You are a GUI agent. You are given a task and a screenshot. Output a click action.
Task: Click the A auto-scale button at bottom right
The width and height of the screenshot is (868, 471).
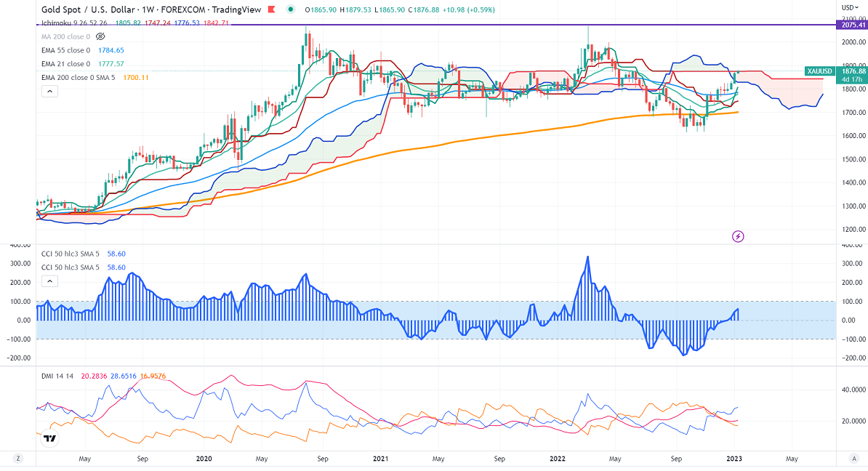coord(854,458)
